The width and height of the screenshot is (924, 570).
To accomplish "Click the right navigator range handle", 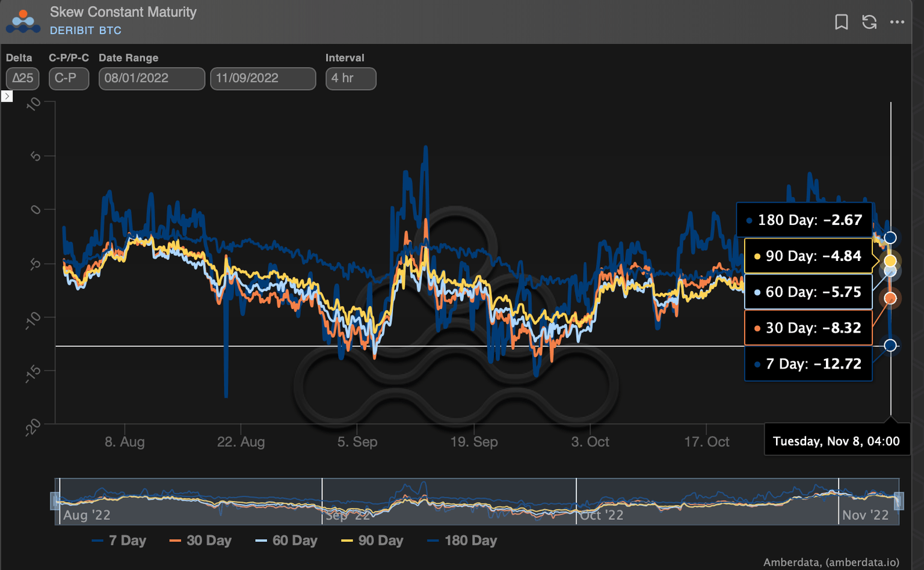I will pos(899,500).
